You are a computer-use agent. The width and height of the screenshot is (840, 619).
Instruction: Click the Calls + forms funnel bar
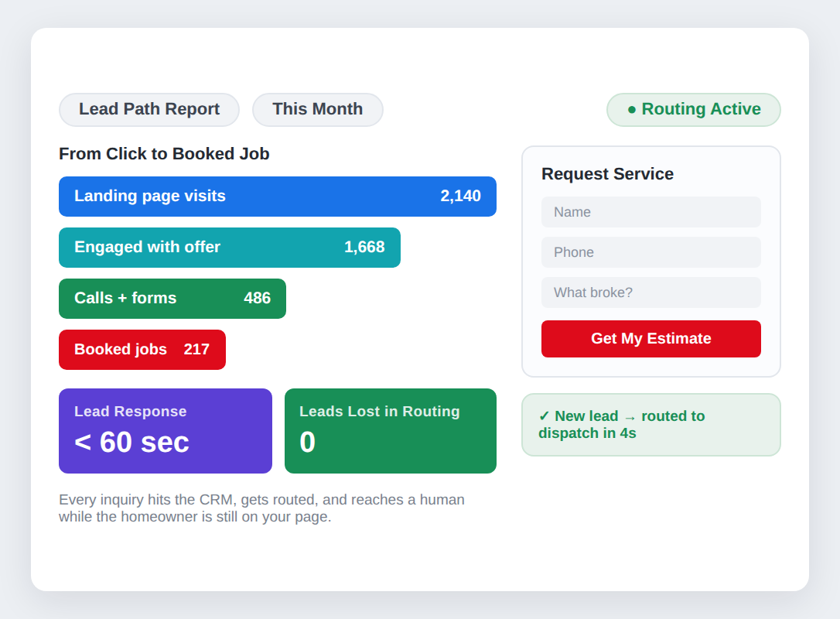172,299
